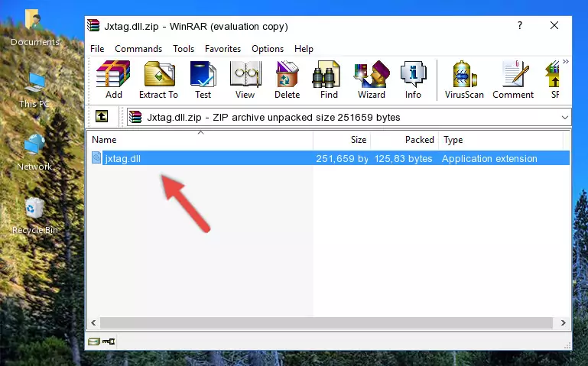Open the Help menu
Viewport: 588px width, 366px height.
coord(304,49)
